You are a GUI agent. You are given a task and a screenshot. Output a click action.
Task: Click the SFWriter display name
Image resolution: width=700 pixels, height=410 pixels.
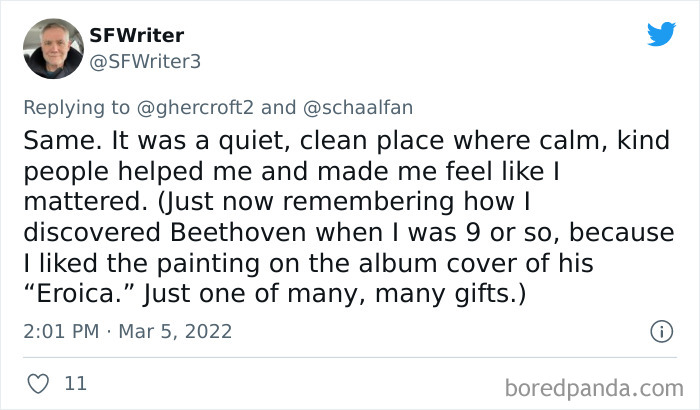pyautogui.click(x=136, y=35)
